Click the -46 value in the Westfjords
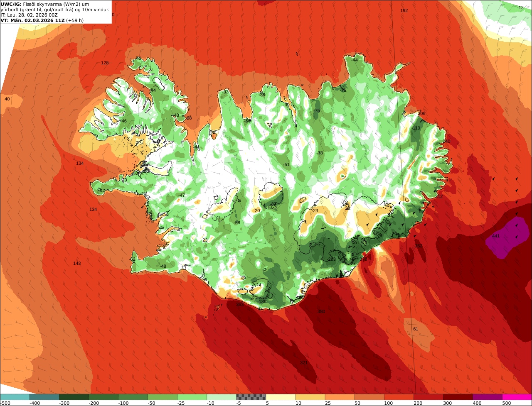This screenshot has height=406, width=532. click(x=123, y=121)
